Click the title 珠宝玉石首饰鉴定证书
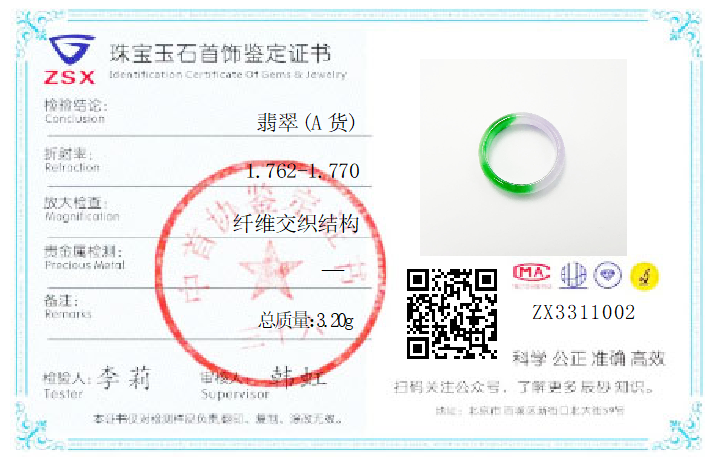Viewport: 705px width, 457px height. (x=220, y=54)
